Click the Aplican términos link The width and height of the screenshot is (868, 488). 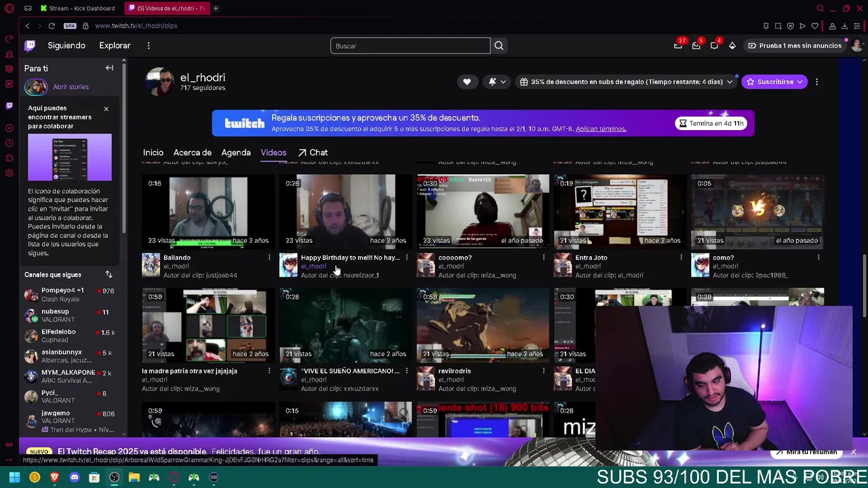click(x=601, y=129)
